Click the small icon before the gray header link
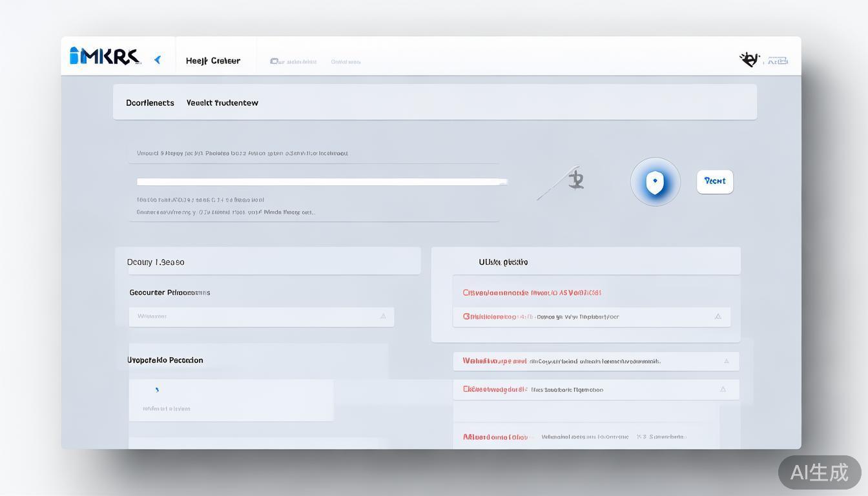This screenshot has width=868, height=496. click(274, 61)
